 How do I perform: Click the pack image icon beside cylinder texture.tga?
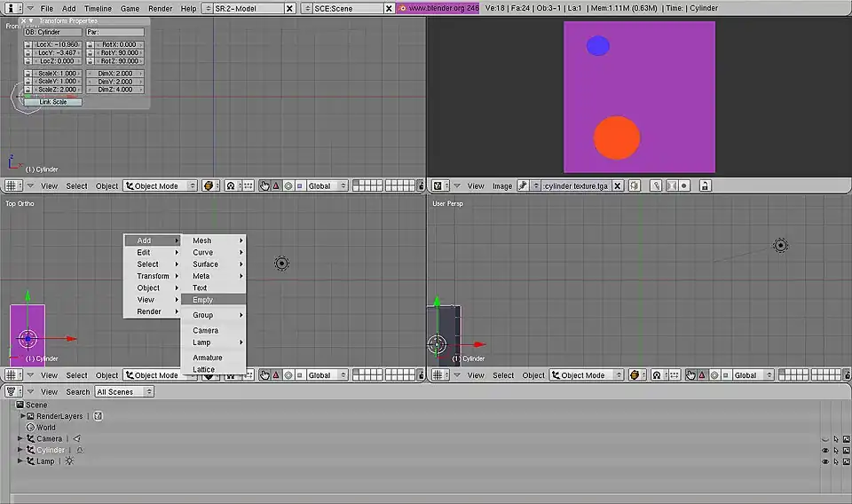click(x=636, y=186)
